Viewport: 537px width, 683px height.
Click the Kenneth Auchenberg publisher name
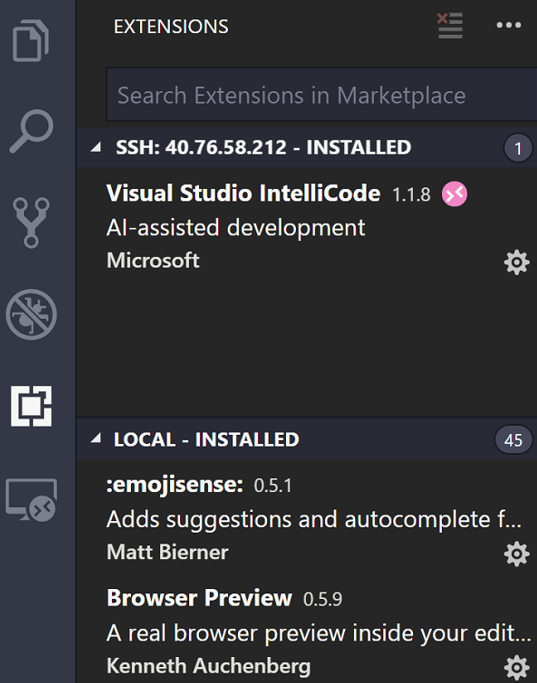click(x=209, y=666)
